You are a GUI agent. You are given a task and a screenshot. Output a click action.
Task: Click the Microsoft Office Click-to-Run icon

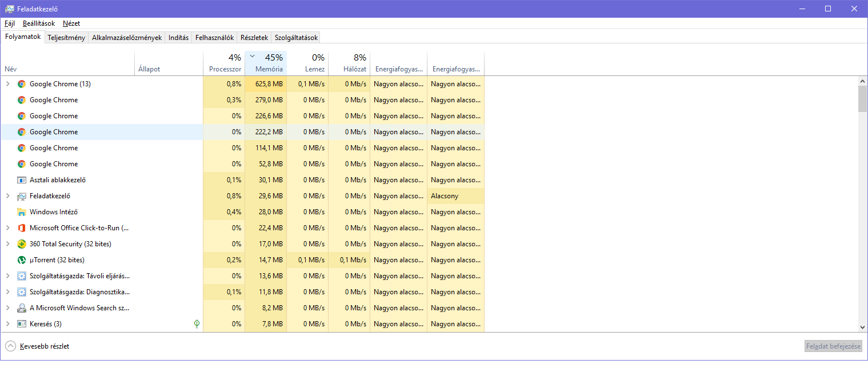[x=22, y=228]
